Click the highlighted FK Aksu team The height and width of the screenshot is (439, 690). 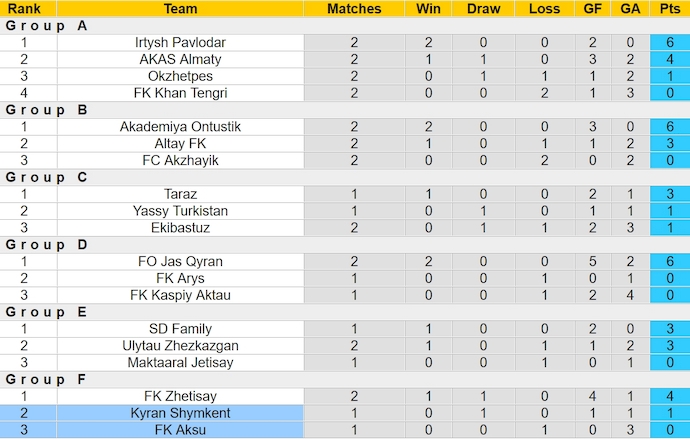[180, 430]
